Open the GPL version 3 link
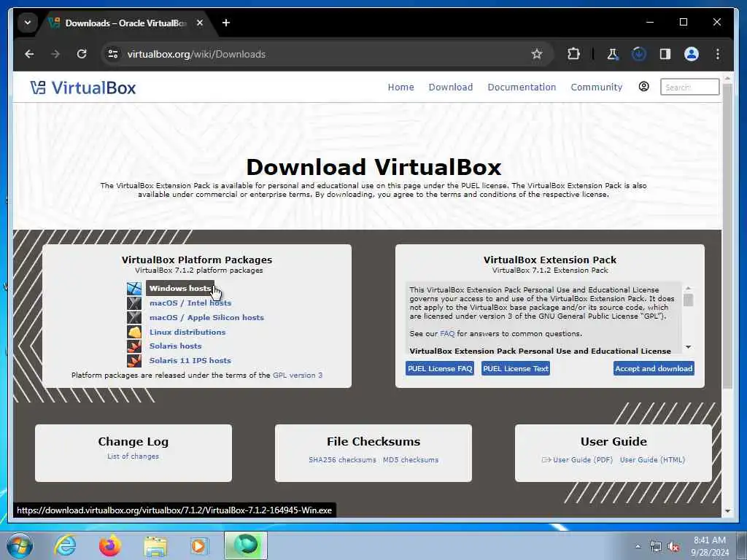Image resolution: width=747 pixels, height=560 pixels. coord(298,376)
